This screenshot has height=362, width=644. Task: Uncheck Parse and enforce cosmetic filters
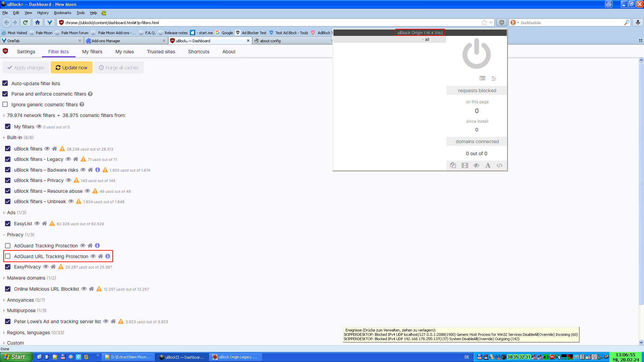[x=5, y=94]
